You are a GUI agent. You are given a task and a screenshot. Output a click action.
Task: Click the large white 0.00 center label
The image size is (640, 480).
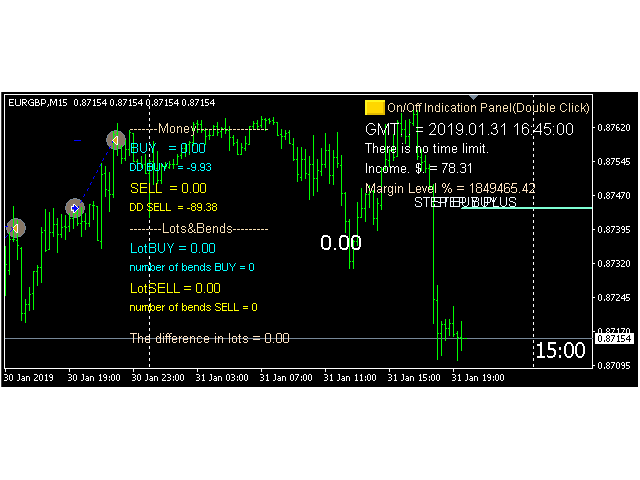pos(341,242)
